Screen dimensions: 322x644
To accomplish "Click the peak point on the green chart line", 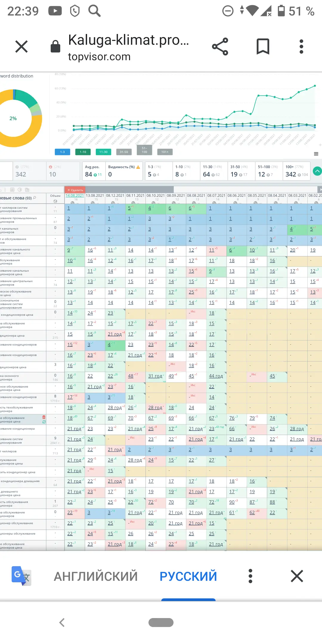I will tap(315, 86).
